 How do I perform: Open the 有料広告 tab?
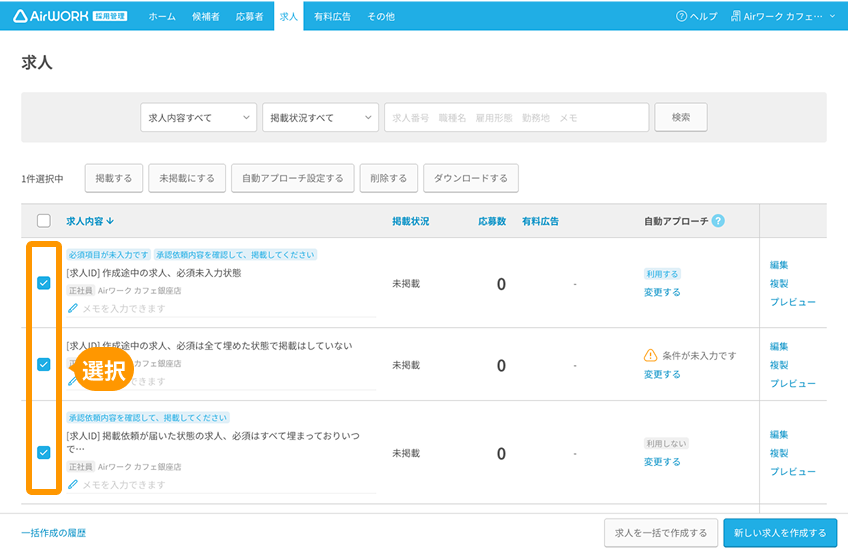[332, 16]
